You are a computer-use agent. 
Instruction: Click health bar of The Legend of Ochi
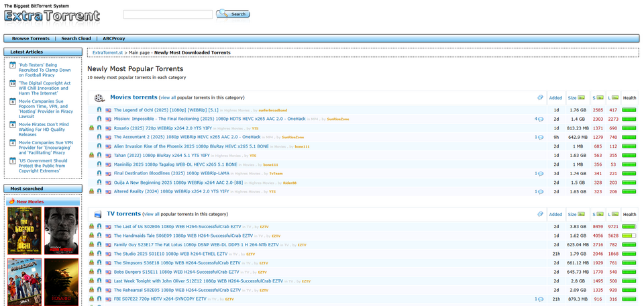click(x=629, y=110)
